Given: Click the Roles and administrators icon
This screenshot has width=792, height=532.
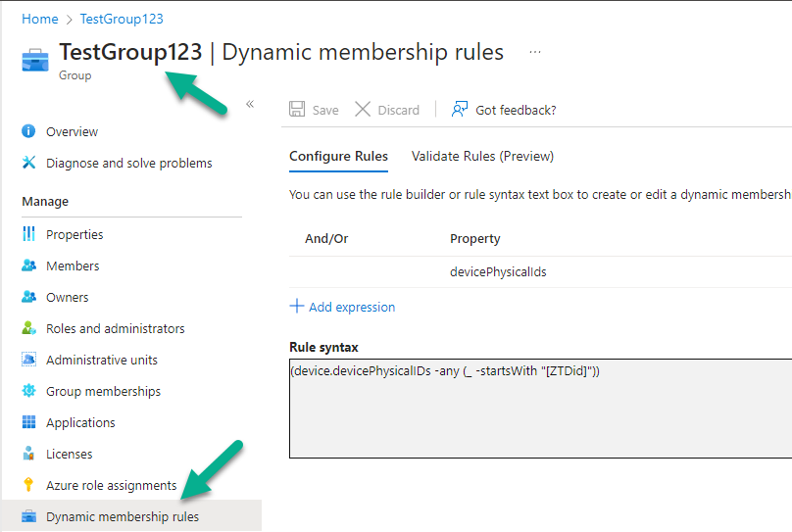Looking at the screenshot, I should [28, 328].
